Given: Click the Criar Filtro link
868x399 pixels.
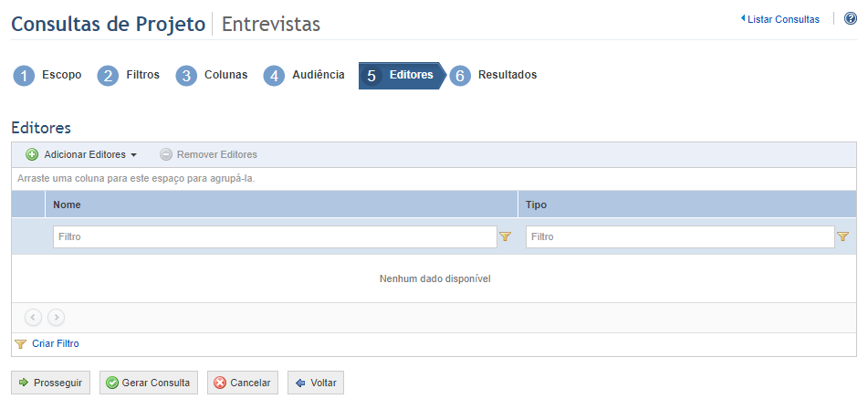Looking at the screenshot, I should [x=56, y=343].
